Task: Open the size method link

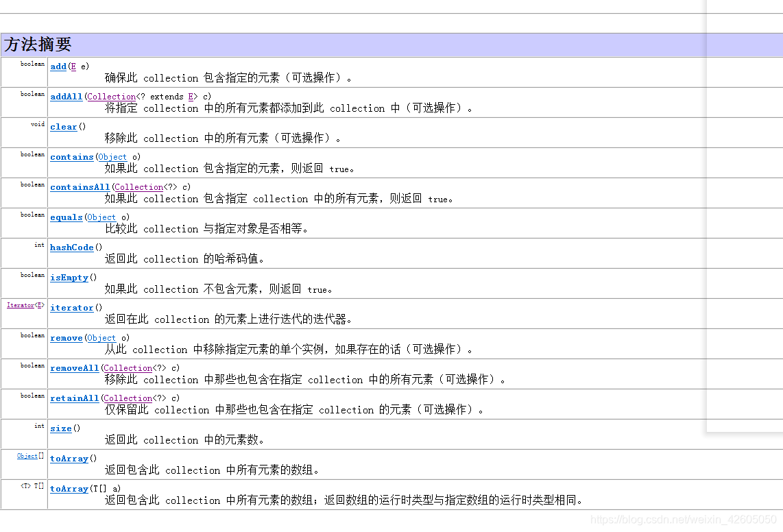Action: pos(61,428)
